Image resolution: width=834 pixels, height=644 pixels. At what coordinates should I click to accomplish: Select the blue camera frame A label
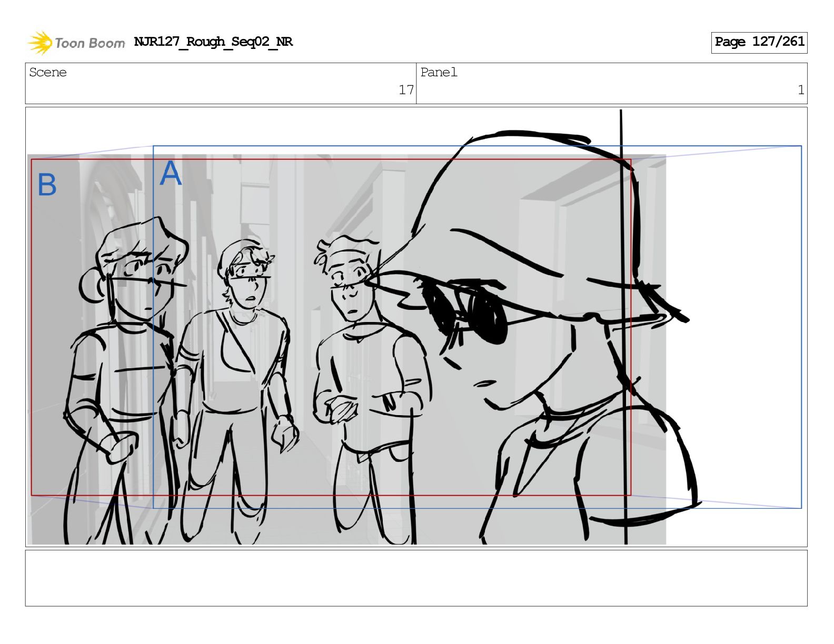click(x=170, y=174)
